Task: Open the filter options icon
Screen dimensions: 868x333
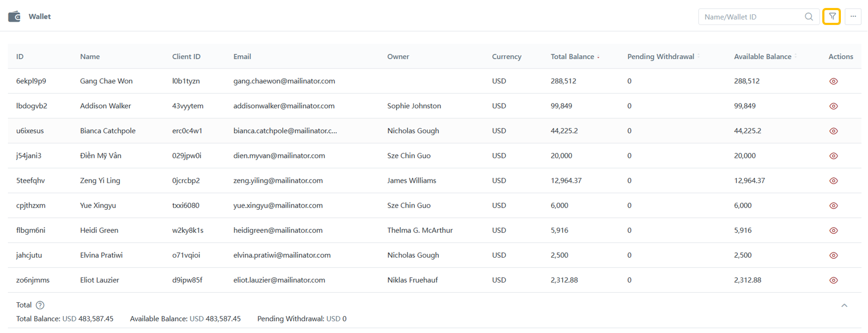Action: (x=832, y=16)
